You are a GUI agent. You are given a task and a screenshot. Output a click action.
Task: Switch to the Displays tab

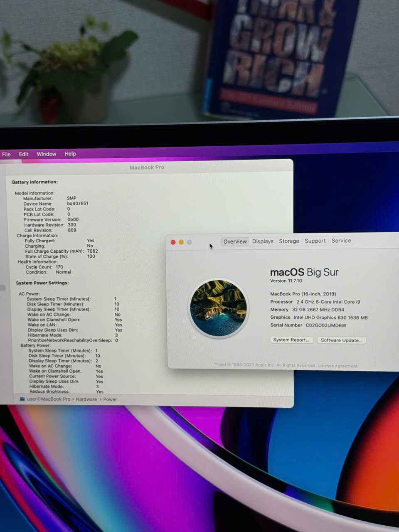click(x=263, y=241)
